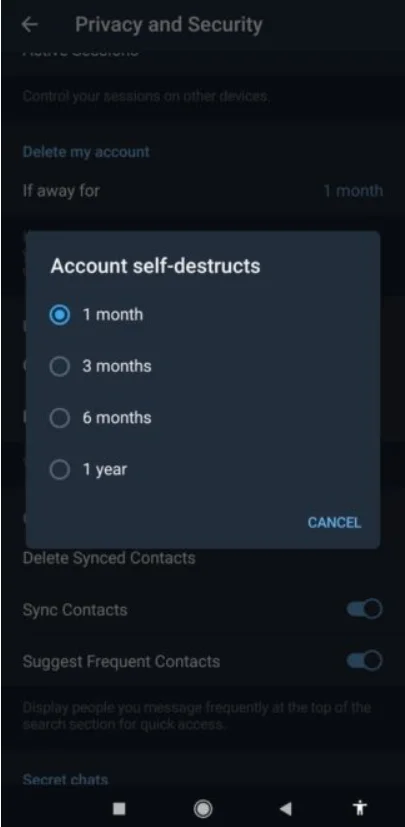405x827 pixels.
Task: Tap the Android recent apps square icon
Action: tap(119, 808)
